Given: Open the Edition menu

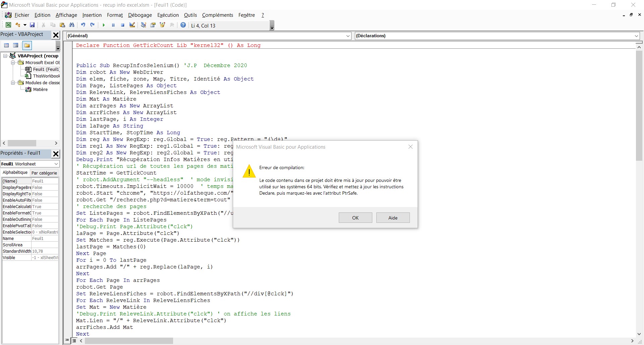Looking at the screenshot, I should (x=42, y=15).
